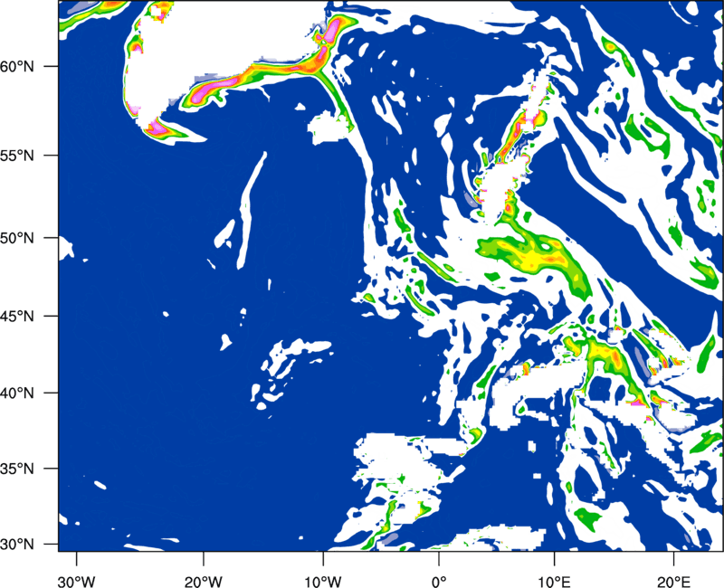Click the 45°N latitude label
Image resolution: width=724 pixels, height=588 pixels.
(17, 316)
